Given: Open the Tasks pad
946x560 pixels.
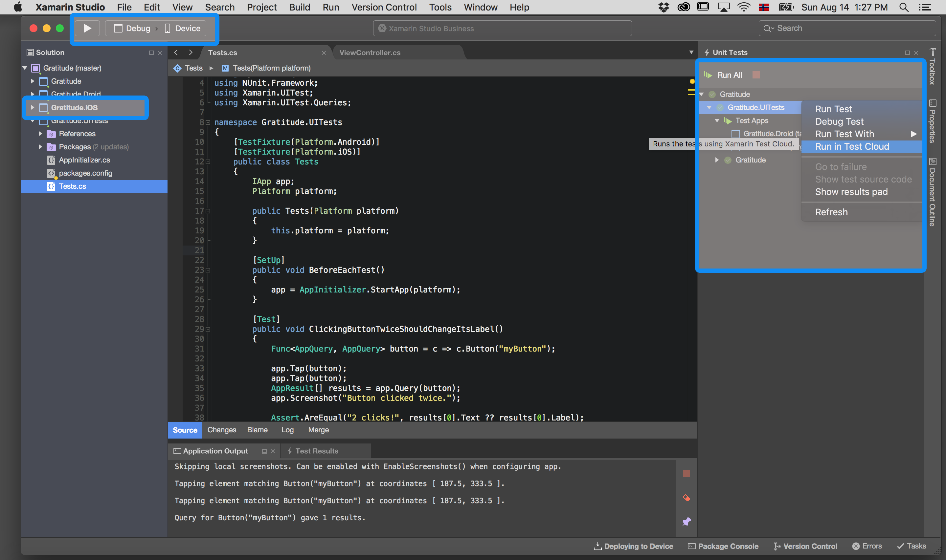Looking at the screenshot, I should pos(911,546).
